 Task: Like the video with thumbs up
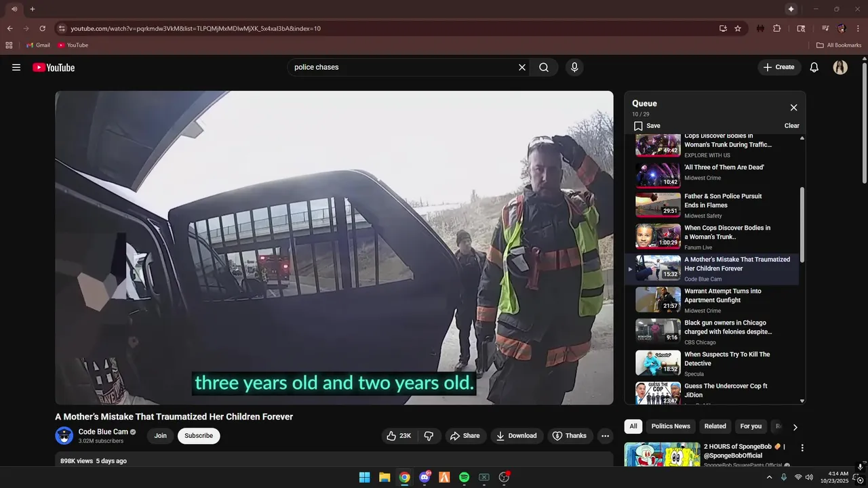coord(399,436)
